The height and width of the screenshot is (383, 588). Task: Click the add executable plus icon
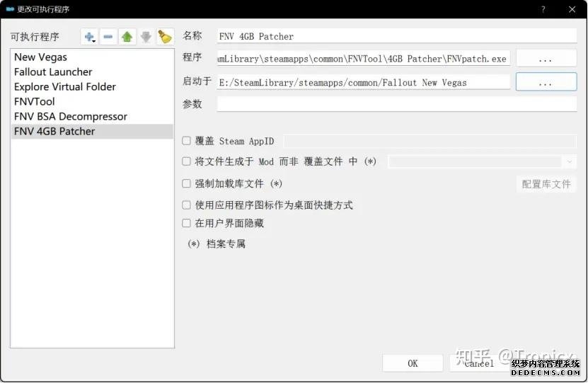[89, 37]
